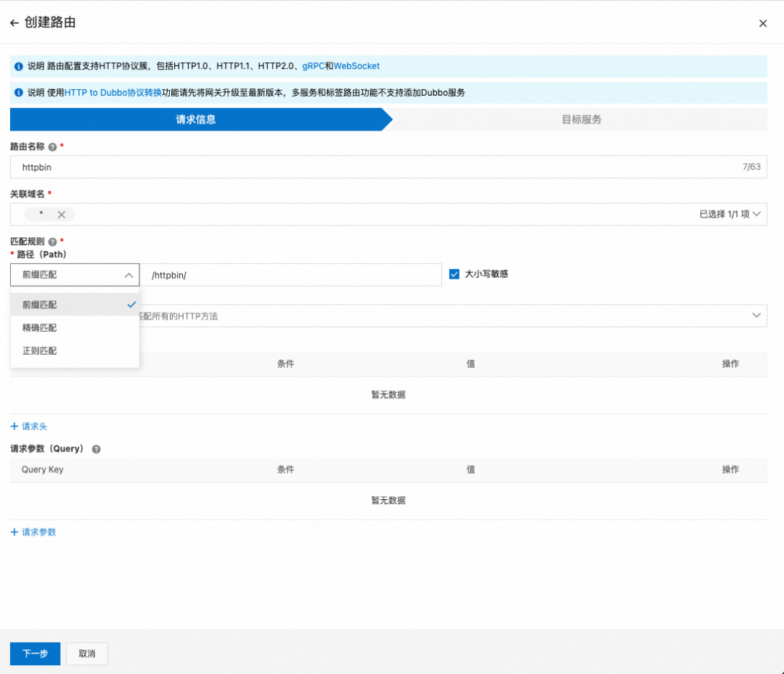Open the HTTP to Dubbo协议转换 link
The image size is (784, 674).
click(113, 92)
